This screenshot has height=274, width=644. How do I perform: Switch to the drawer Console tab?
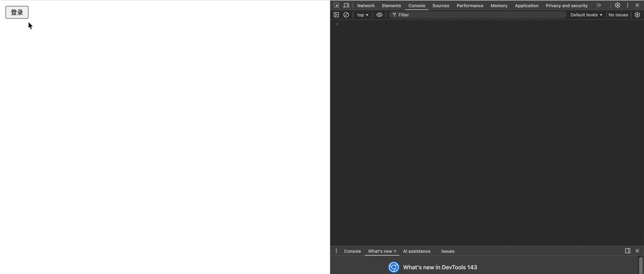tap(352, 251)
